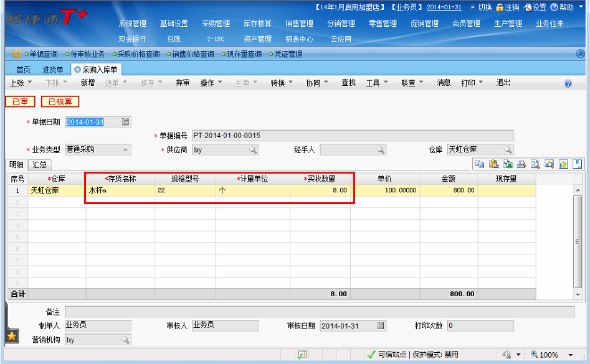Screen dimensions: 590x364
Task: Switch to the 首页 tab
Action: [x=23, y=70]
